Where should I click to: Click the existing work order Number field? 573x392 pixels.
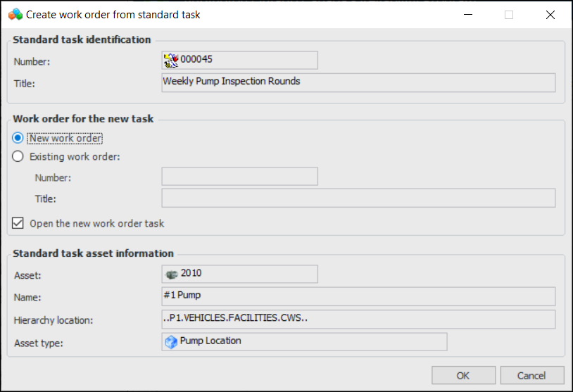coord(239,177)
